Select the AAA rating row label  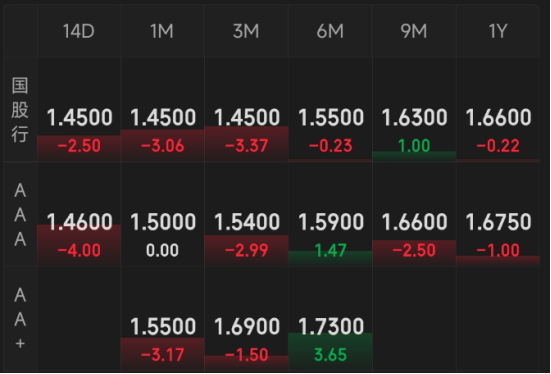click(x=20, y=214)
